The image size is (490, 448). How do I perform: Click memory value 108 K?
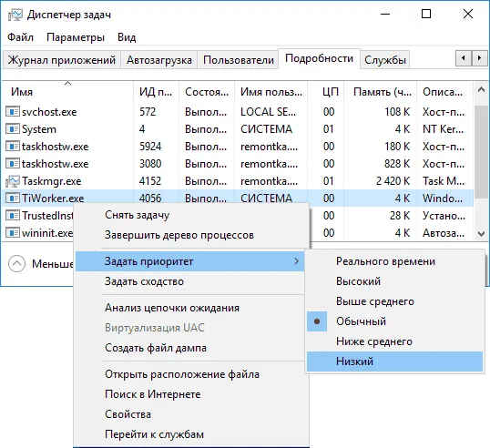(397, 111)
